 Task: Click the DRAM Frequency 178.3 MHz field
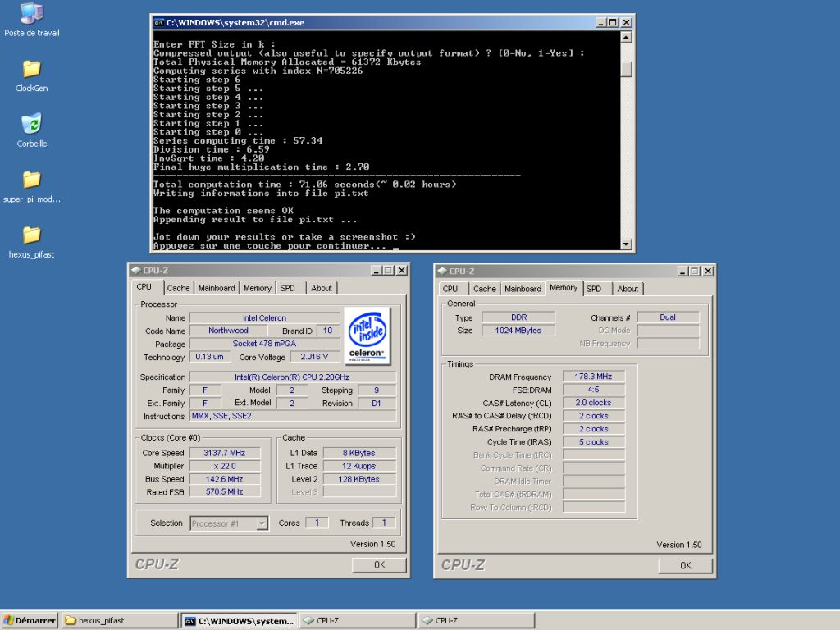[594, 377]
